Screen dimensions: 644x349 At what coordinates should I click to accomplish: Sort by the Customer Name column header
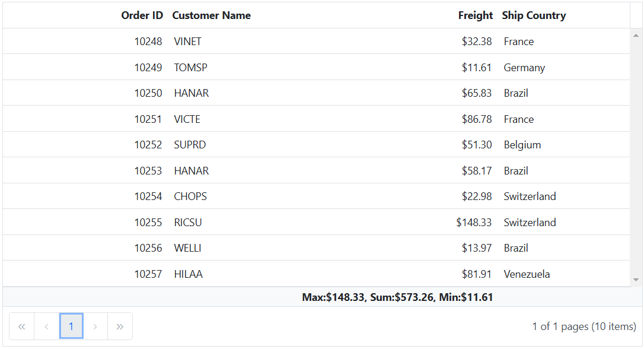(x=211, y=15)
